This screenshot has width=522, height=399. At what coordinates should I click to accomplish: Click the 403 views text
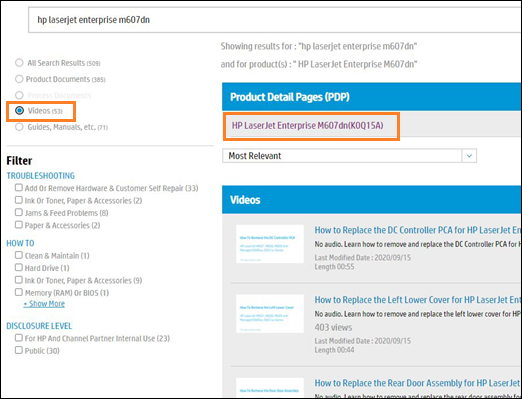click(x=333, y=327)
